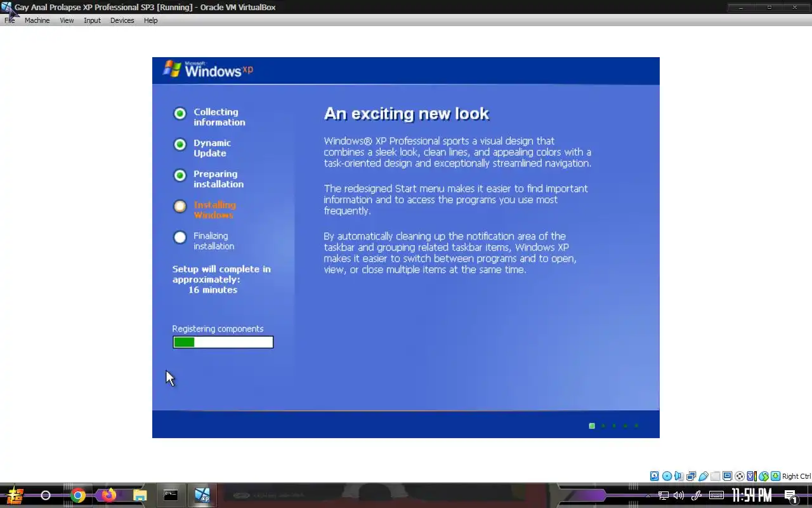Click the audio status icon in VirtualBox
Screen dimensions: 812x508
click(x=679, y=476)
